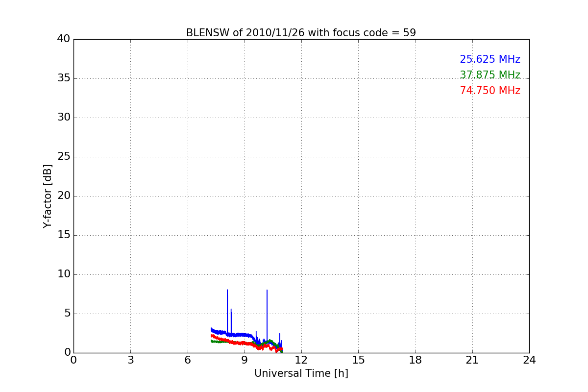
Task: Click the y-axis tick label '40'
Action: [x=64, y=39]
